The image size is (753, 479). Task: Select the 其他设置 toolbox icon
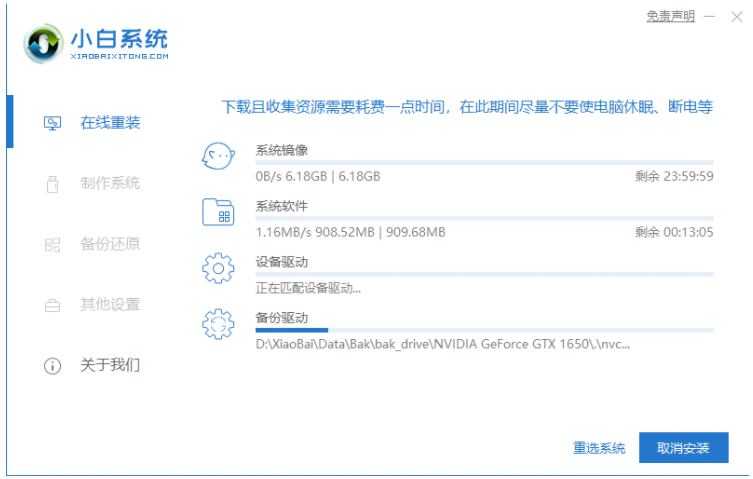point(52,305)
